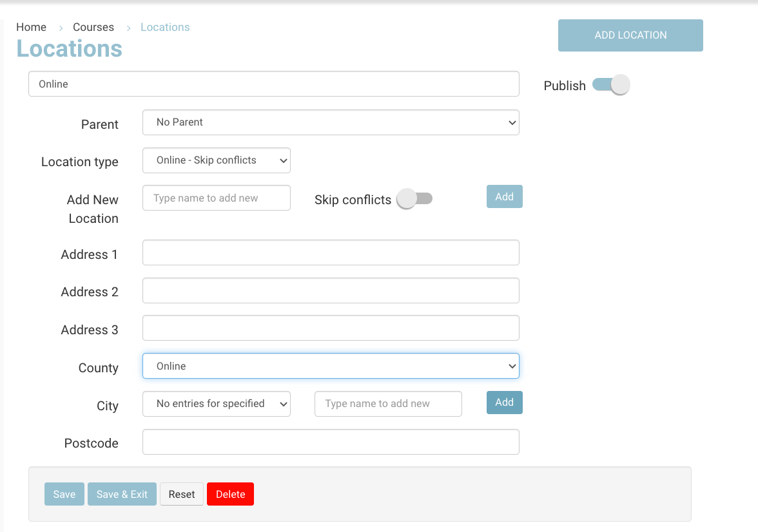Open the County dropdown
This screenshot has height=532, width=758.
tap(331, 366)
